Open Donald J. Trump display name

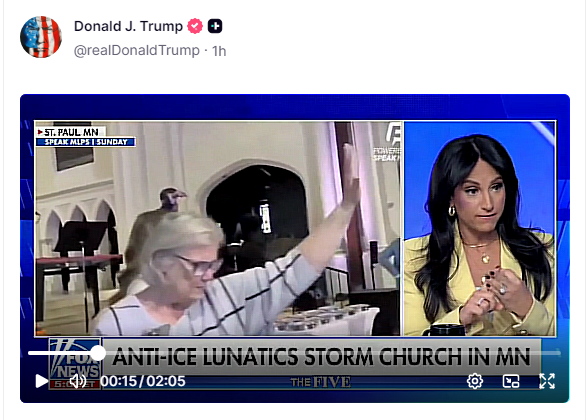(128, 26)
